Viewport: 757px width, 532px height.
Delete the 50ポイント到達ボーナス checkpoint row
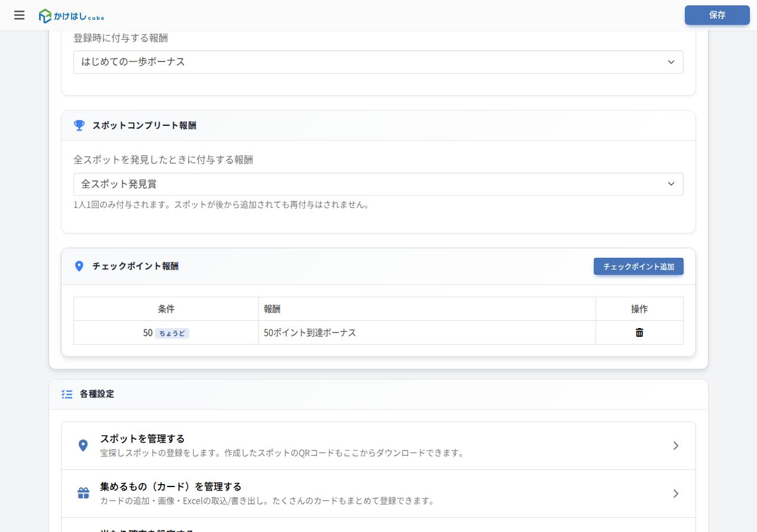(639, 333)
